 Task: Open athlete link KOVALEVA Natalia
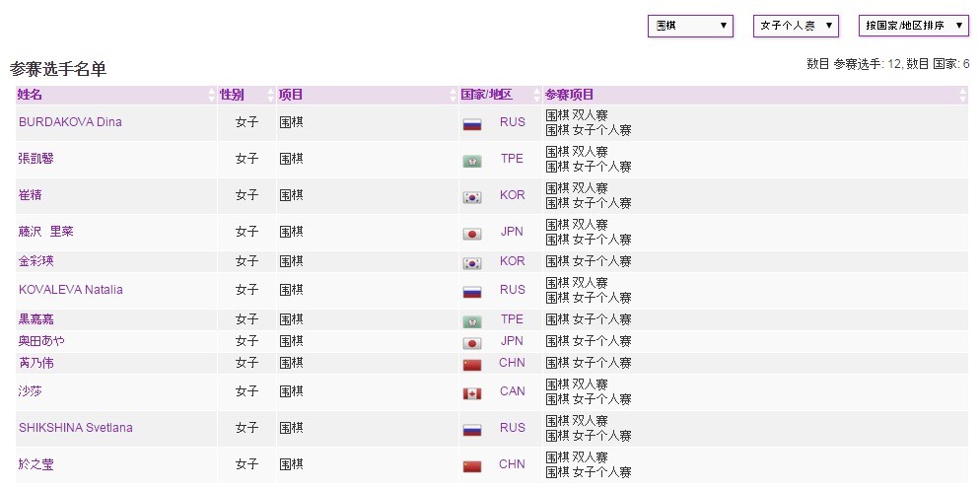click(71, 290)
